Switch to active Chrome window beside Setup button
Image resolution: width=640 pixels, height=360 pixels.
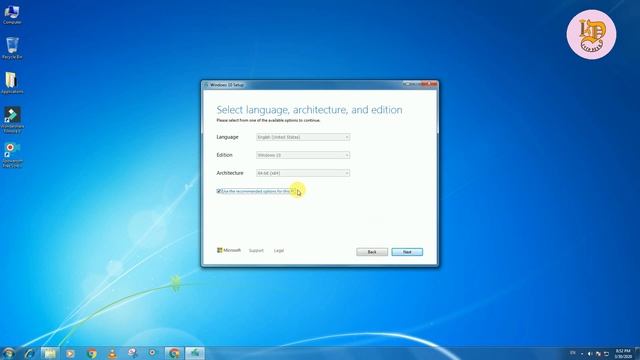coord(174,353)
